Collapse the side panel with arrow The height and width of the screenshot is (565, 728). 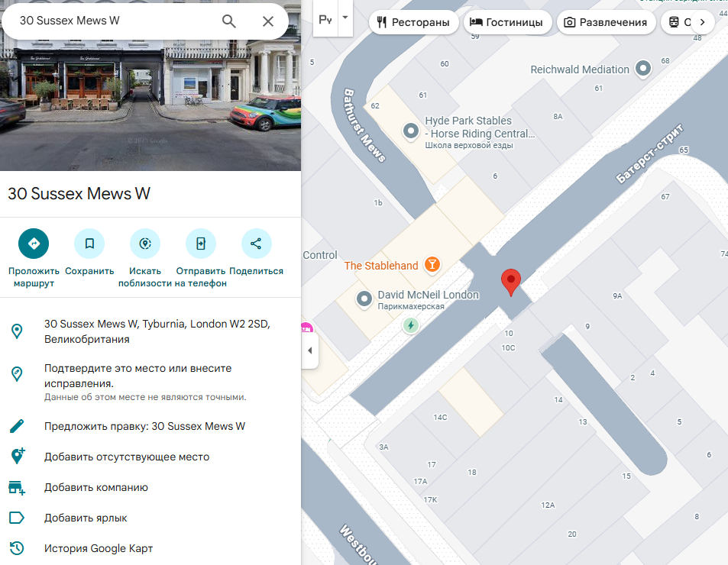point(309,350)
